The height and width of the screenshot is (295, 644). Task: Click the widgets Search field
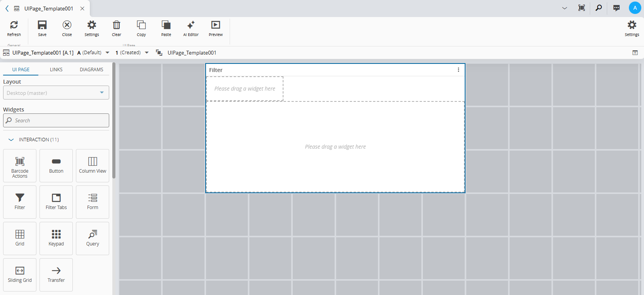[56, 120]
